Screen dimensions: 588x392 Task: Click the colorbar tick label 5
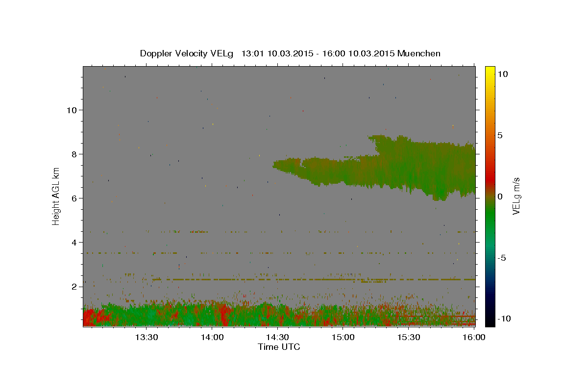coord(500,135)
